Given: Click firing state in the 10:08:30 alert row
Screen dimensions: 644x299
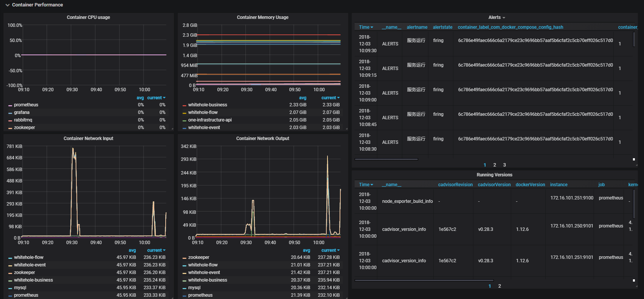Looking at the screenshot, I should [438, 139].
